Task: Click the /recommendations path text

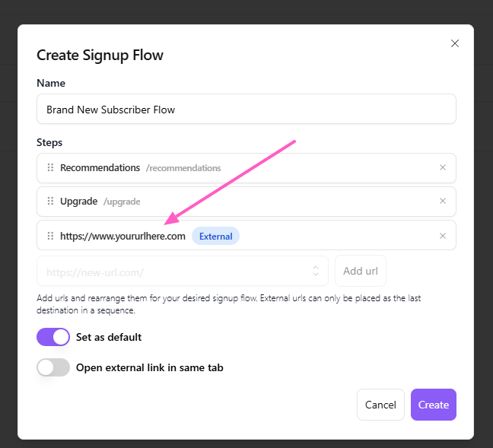Action: (183, 168)
